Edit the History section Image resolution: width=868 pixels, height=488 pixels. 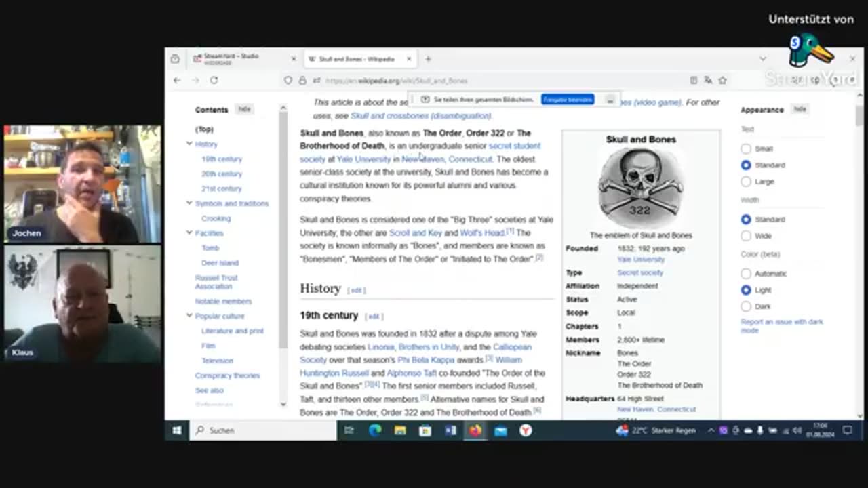356,290
